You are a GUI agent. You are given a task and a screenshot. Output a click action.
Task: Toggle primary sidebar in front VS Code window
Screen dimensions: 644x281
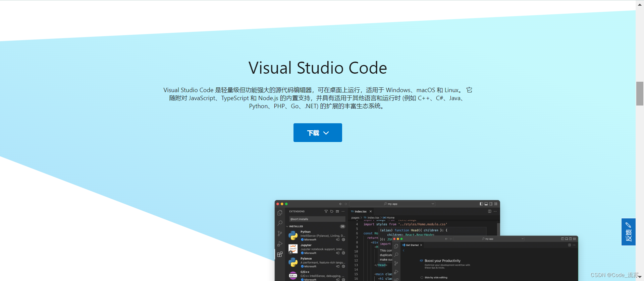(x=562, y=239)
